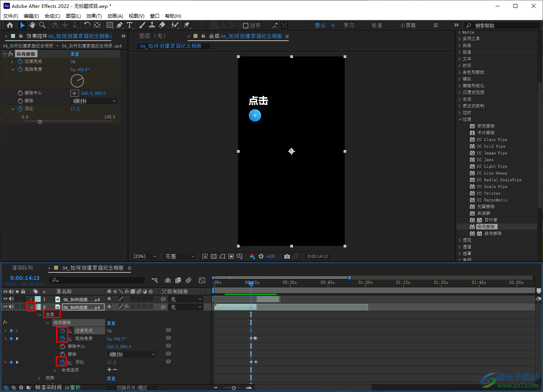Image resolution: width=543 pixels, height=392 pixels.
Task: Click the 切换开关/模式 button
Action: click(x=132, y=388)
